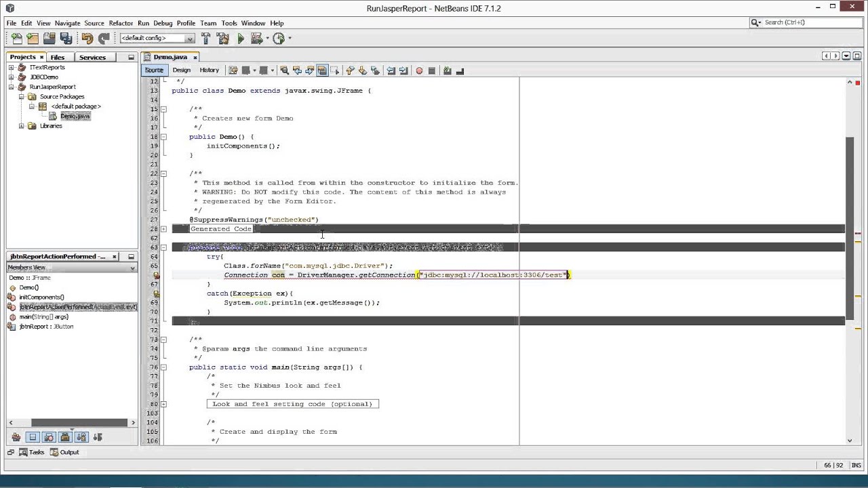Viewport: 868px width, 488px height.
Task: Expand the ITextReports project node
Action: pyautogui.click(x=12, y=68)
